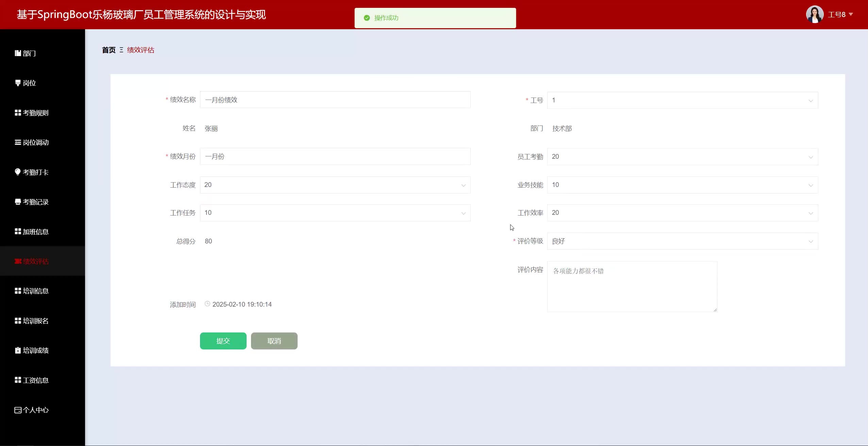Click the 考勤打卡 lightbulb icon
This screenshot has width=868, height=446.
(18, 172)
